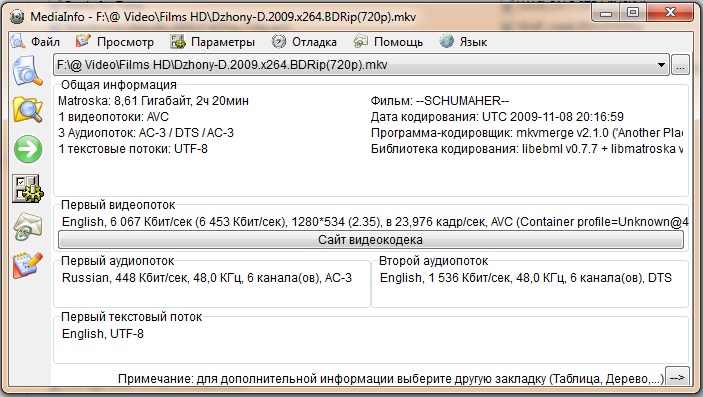The width and height of the screenshot is (703, 397).
Task: Click 'Russian, 448 Кбит/сек' audio stream text
Action: pos(207,278)
